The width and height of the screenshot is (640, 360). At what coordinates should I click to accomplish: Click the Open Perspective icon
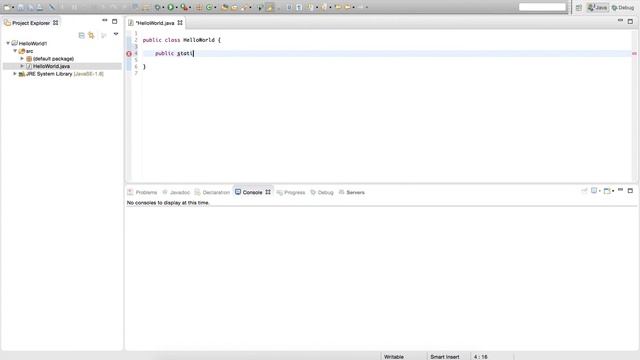point(578,8)
